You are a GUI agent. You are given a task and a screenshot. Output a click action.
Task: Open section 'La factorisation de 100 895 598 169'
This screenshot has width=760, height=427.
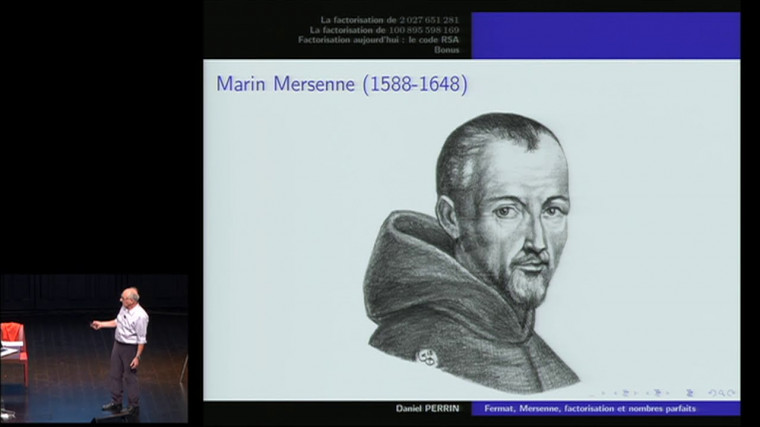coord(384,30)
